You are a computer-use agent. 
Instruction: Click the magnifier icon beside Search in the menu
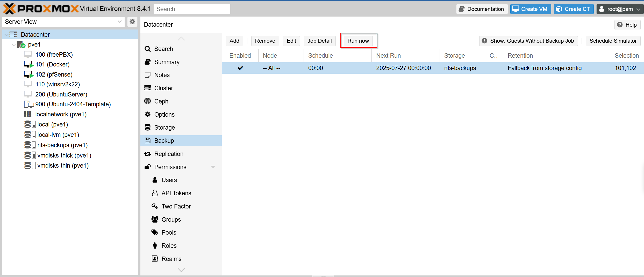(148, 49)
